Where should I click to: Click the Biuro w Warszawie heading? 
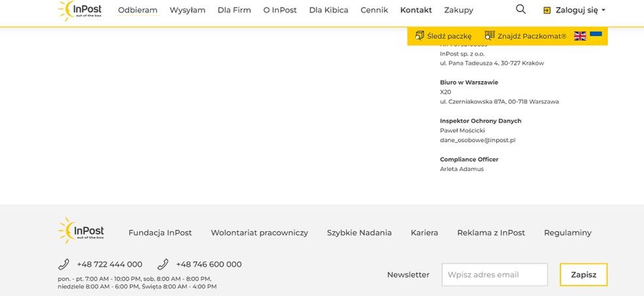pos(469,82)
